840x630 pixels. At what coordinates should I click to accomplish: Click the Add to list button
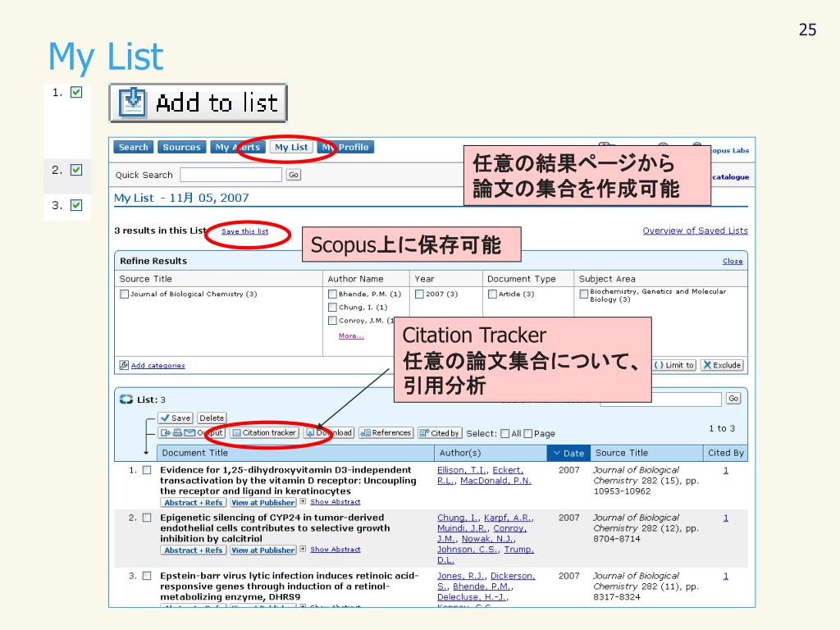tap(199, 103)
